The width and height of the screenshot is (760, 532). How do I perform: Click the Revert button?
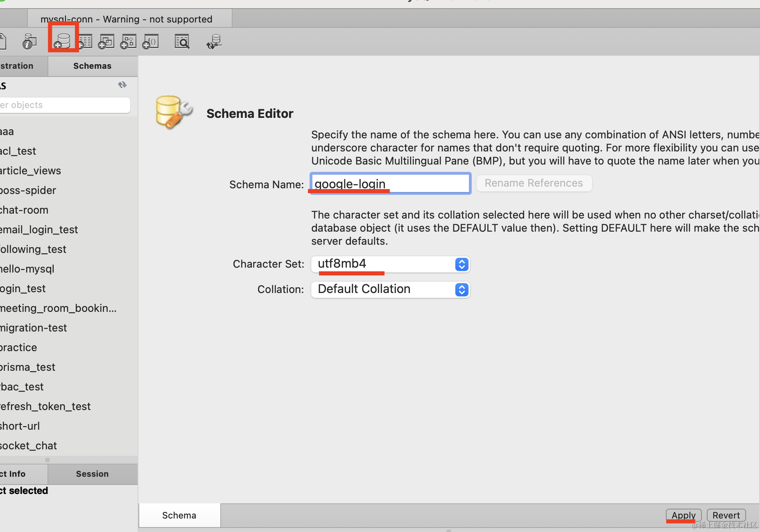pyautogui.click(x=726, y=515)
